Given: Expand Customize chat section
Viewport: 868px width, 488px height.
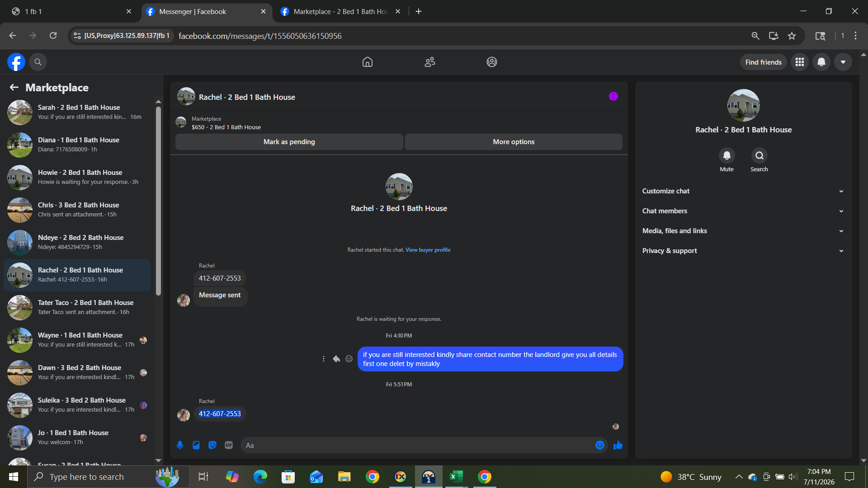Looking at the screenshot, I should tap(743, 191).
